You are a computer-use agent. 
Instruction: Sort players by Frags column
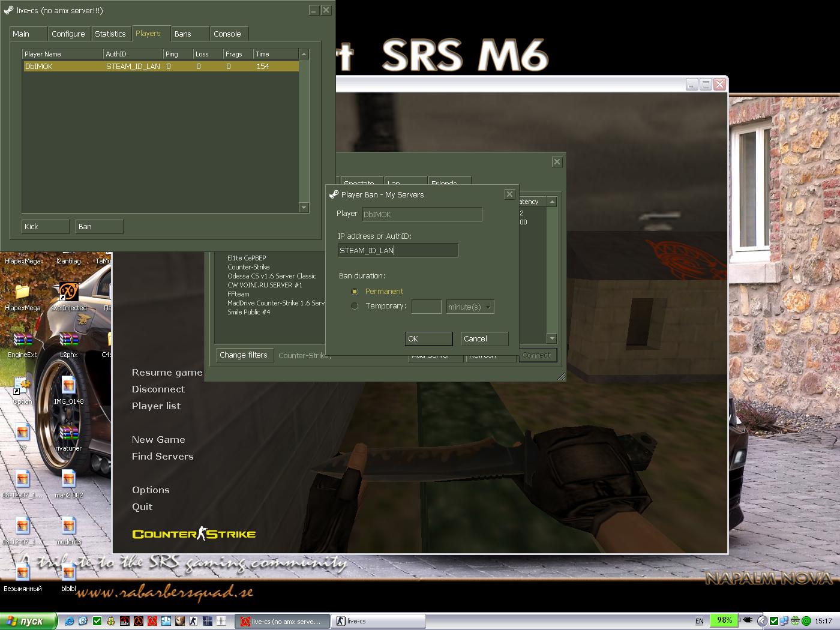(x=238, y=54)
